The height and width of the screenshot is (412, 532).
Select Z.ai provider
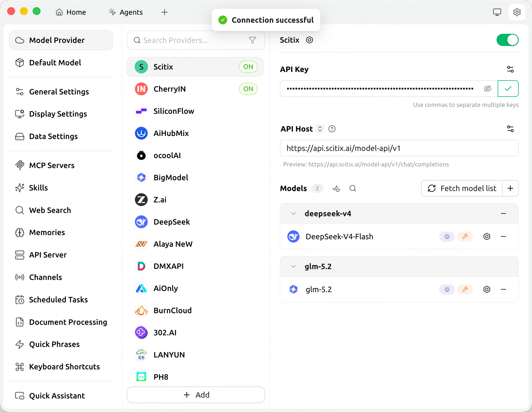[x=195, y=200]
